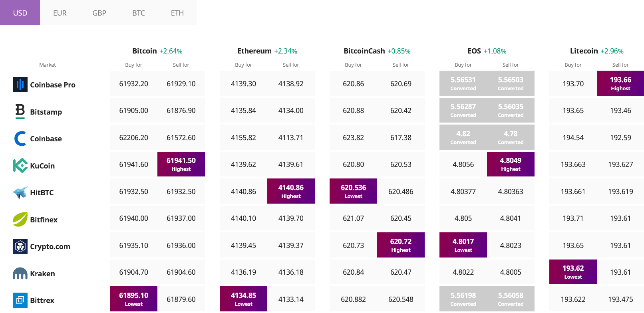Click the Litecoin Sell for column label

(x=620, y=65)
